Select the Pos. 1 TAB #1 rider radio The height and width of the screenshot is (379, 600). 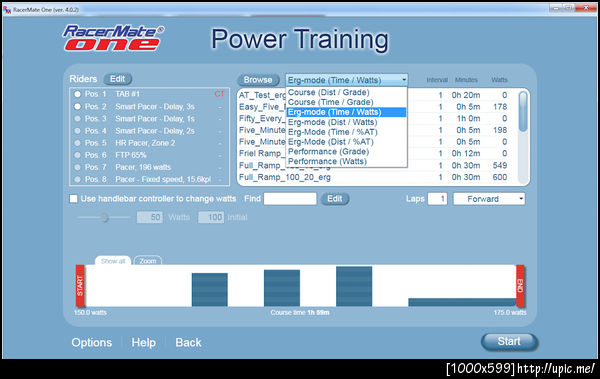(x=78, y=94)
